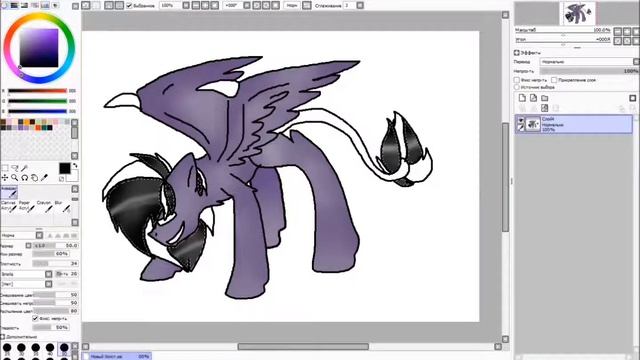Enable Прикрепление слоя checkbox
This screenshot has height=360, width=640.
554,80
